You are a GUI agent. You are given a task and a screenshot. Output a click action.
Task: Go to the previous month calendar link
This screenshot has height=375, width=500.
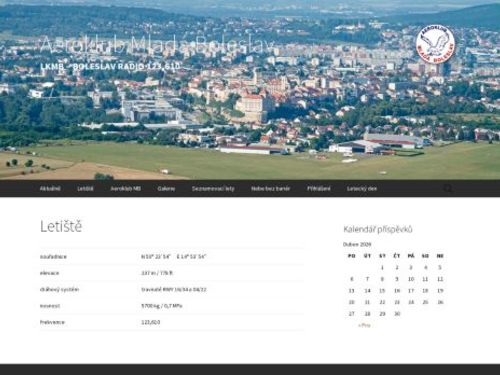tap(364, 325)
